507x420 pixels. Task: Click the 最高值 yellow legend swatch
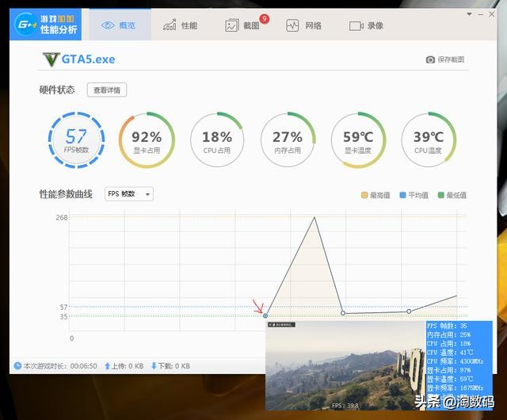pyautogui.click(x=364, y=195)
